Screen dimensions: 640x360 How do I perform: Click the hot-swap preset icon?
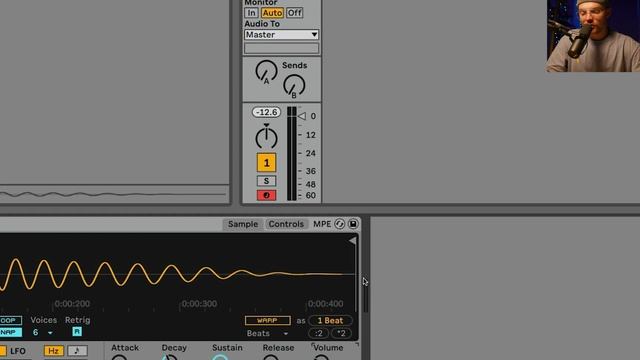point(339,224)
